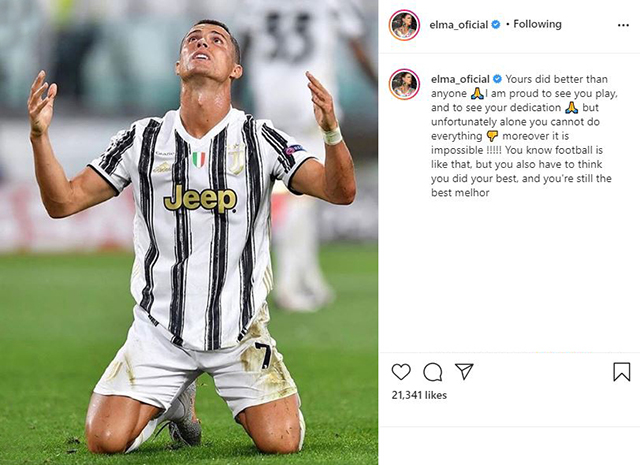Click verified badge next to header username
This screenshot has height=465, width=640.
point(496,24)
